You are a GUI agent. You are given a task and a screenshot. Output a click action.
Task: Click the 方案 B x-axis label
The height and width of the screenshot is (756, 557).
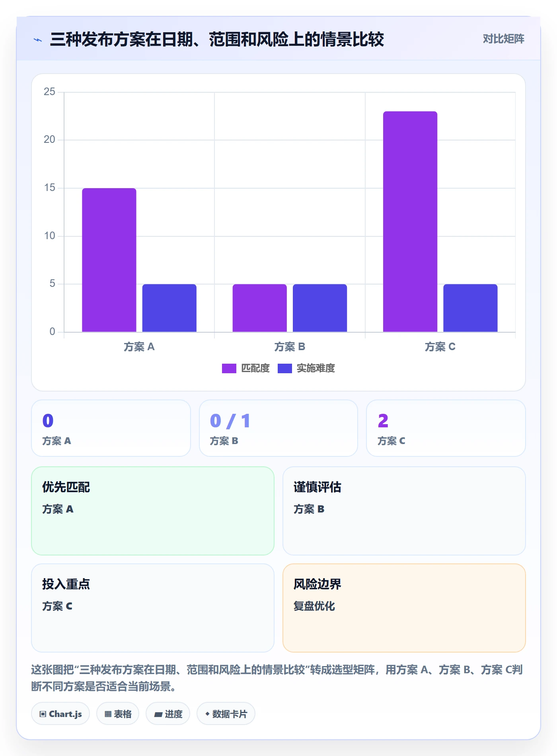click(290, 347)
